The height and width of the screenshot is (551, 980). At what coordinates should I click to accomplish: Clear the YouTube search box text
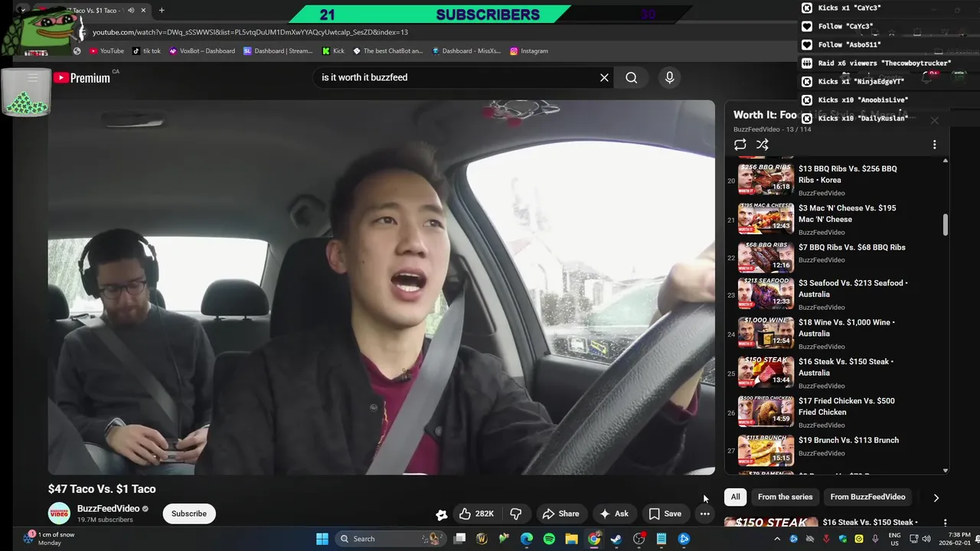click(x=604, y=77)
